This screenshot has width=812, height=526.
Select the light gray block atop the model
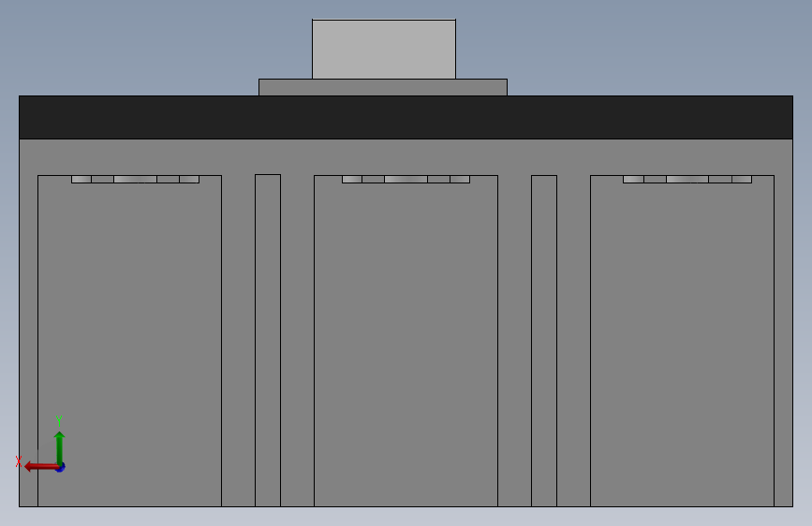tap(384, 50)
